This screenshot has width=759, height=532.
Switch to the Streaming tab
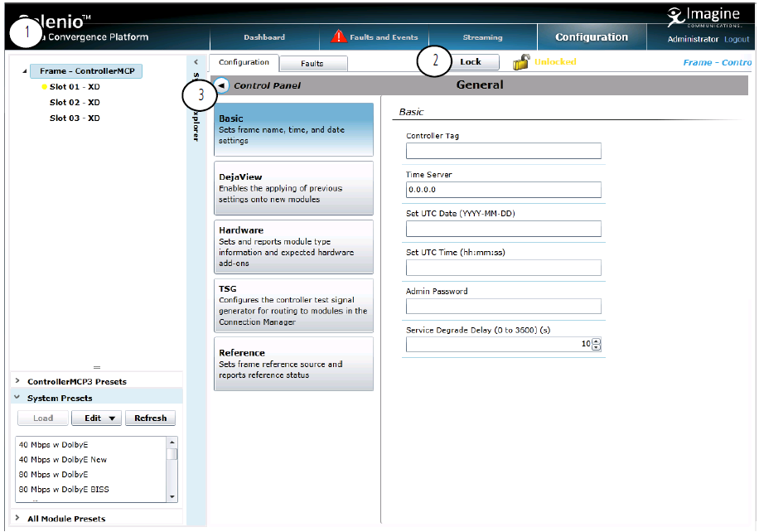pos(482,37)
